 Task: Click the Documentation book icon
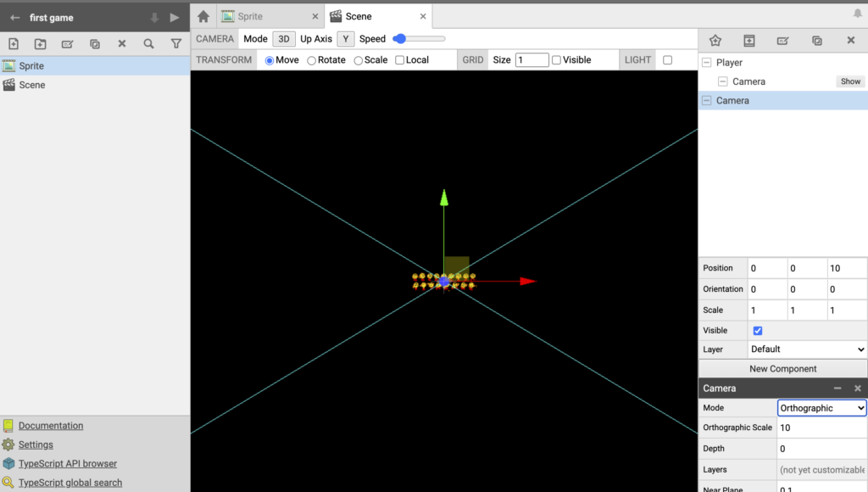[x=8, y=426]
